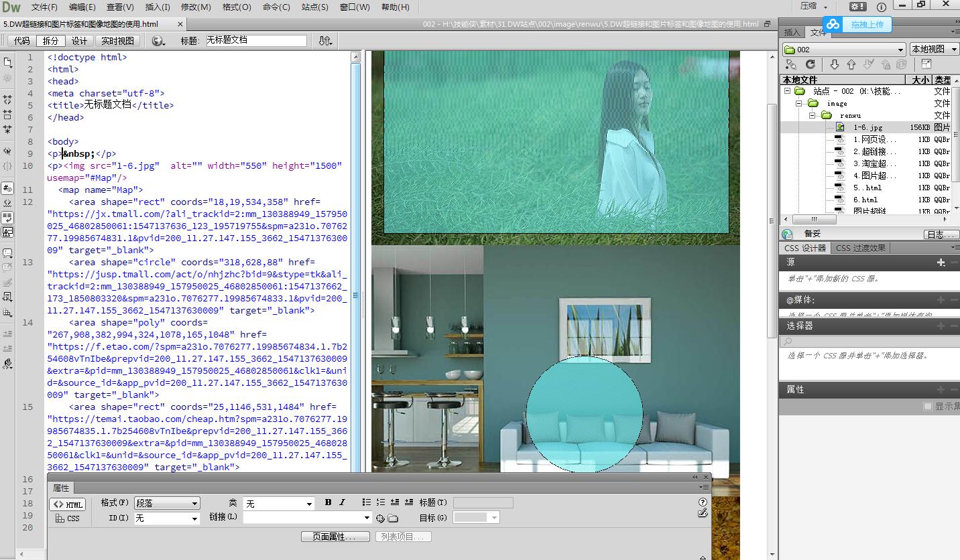Open the 格式 format dropdown showing 段落
960x560 pixels.
click(x=167, y=503)
